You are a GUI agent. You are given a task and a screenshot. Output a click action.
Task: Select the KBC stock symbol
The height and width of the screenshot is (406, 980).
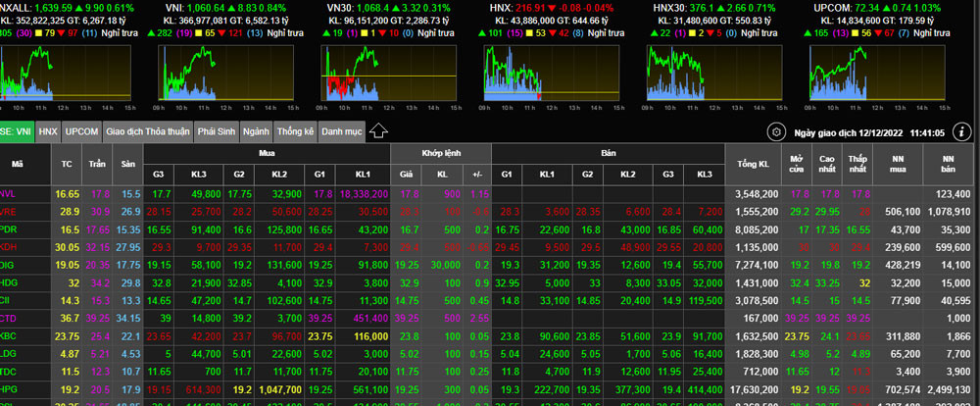coord(10,335)
